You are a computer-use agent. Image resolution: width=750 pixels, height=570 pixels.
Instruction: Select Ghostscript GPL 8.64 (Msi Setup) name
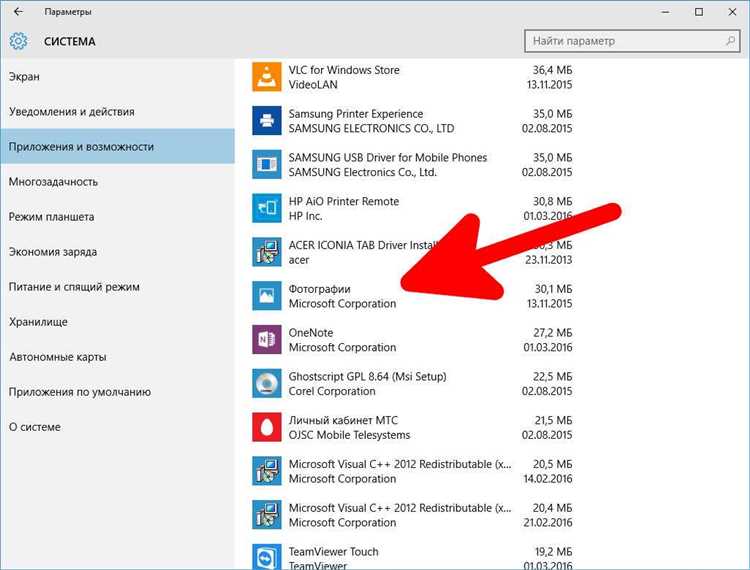(367, 376)
